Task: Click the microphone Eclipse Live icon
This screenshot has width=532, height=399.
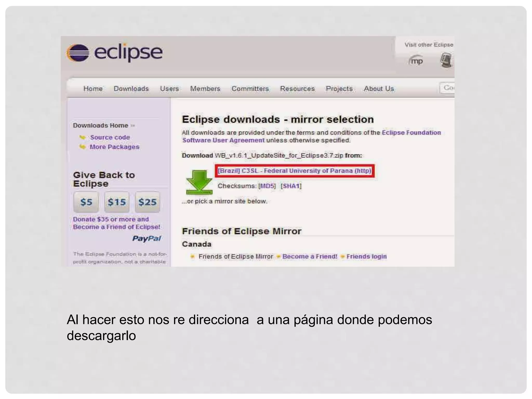Action: point(446,60)
